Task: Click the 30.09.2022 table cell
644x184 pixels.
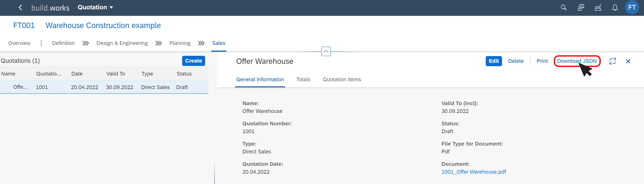Action: pyautogui.click(x=120, y=87)
